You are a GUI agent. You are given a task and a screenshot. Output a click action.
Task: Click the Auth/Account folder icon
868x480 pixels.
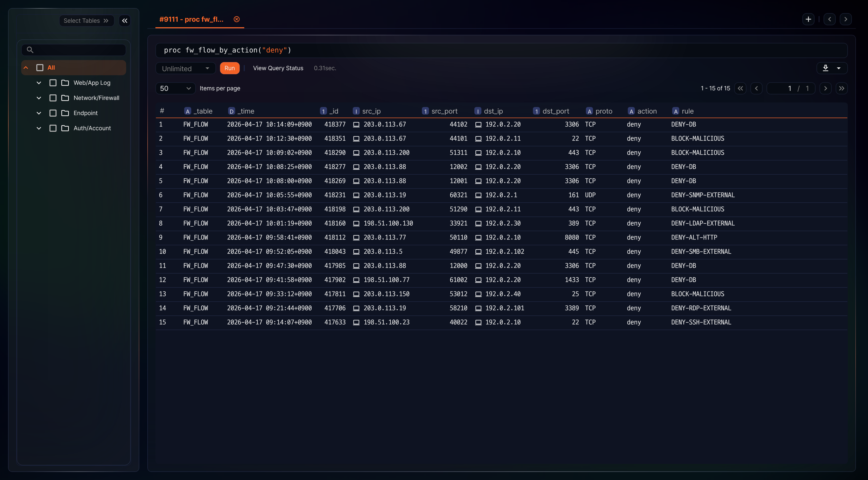click(x=65, y=128)
